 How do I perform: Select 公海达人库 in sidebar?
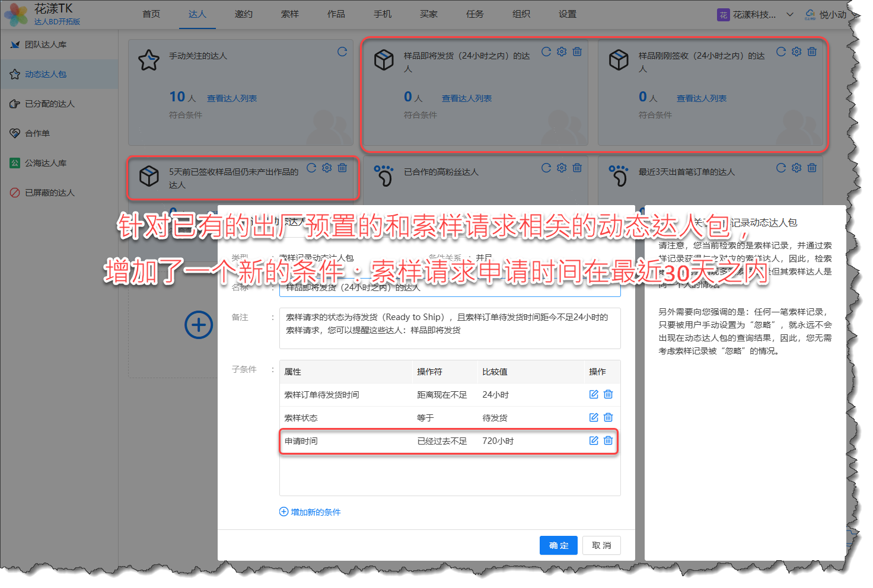[x=46, y=163]
